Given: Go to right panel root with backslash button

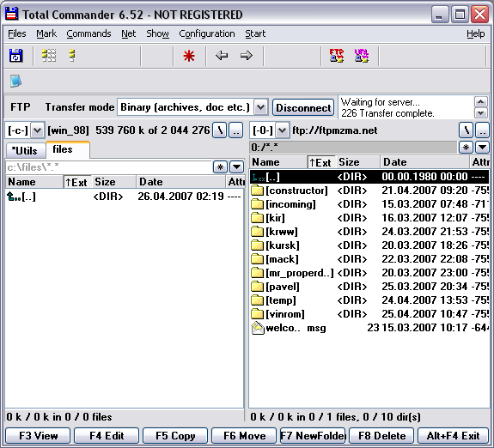Looking at the screenshot, I should [466, 130].
